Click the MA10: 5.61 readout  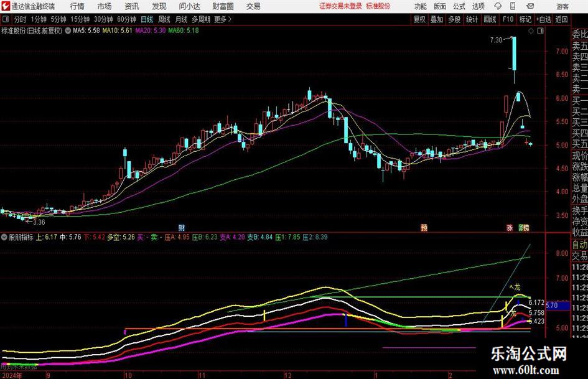pyautogui.click(x=118, y=30)
